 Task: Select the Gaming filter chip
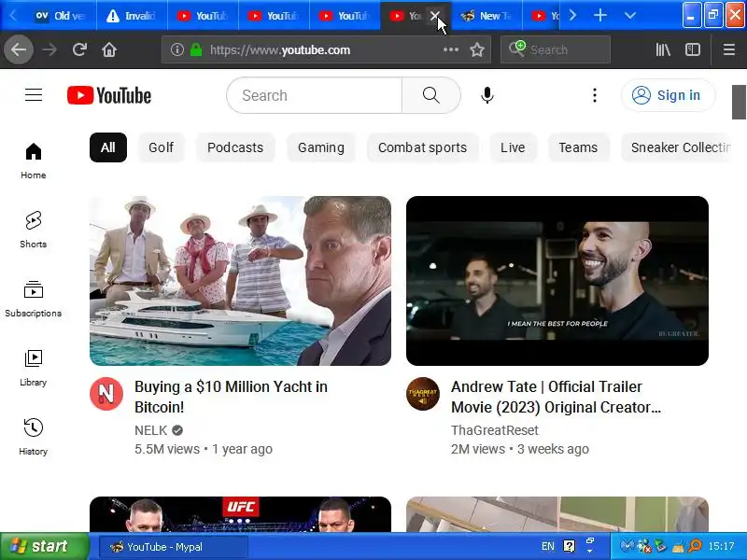click(x=321, y=147)
